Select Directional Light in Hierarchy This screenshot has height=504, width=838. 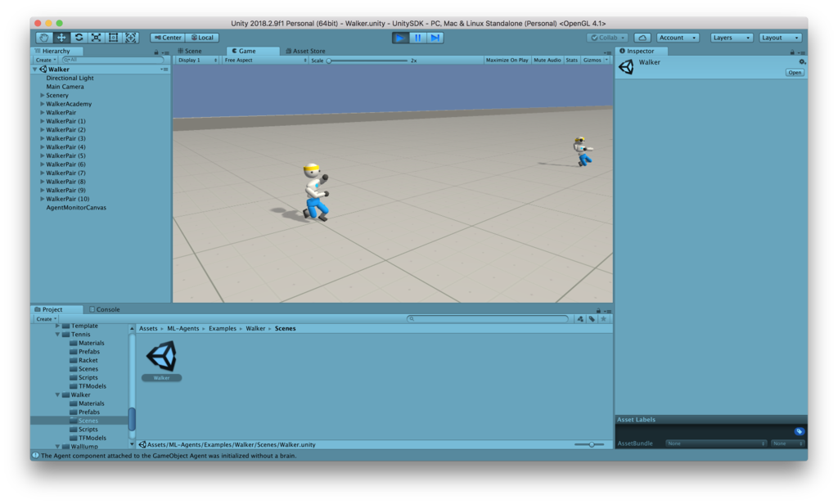(70, 78)
